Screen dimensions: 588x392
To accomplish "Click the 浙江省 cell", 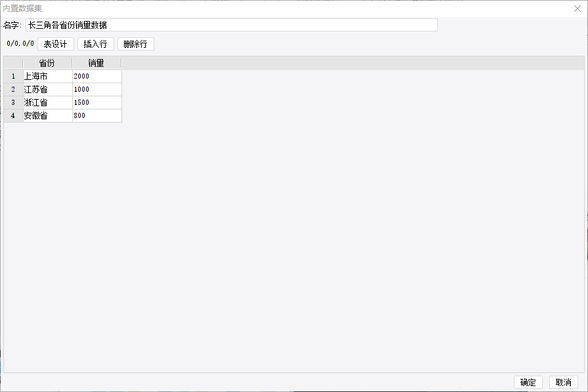I will [x=48, y=102].
